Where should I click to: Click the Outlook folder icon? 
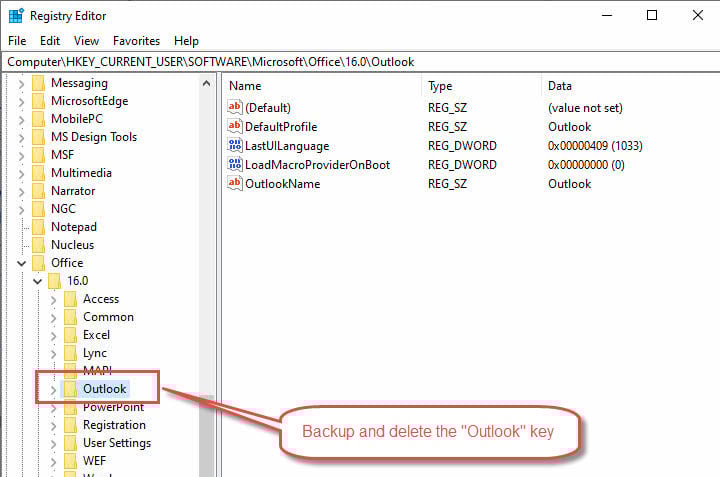[x=71, y=389]
